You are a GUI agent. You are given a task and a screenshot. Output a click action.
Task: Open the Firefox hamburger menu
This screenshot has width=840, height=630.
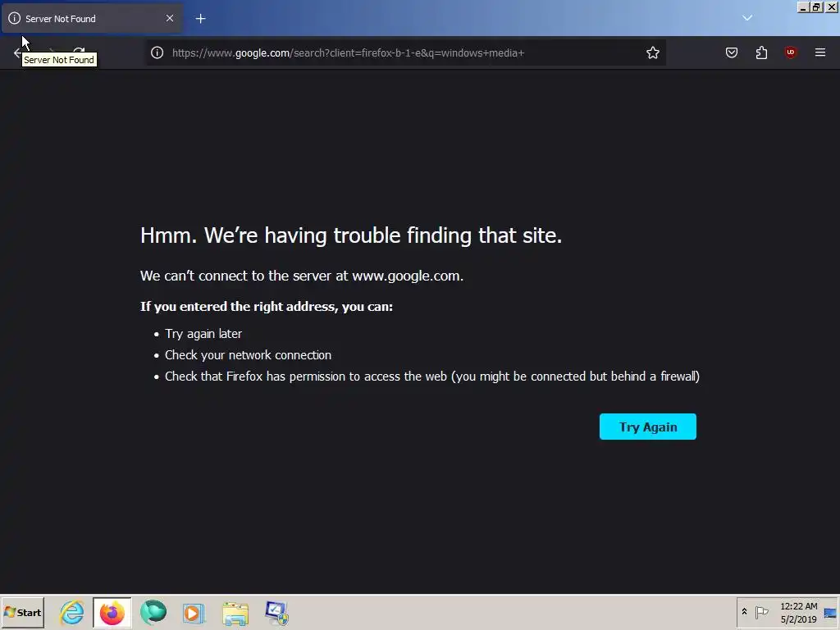[820, 52]
